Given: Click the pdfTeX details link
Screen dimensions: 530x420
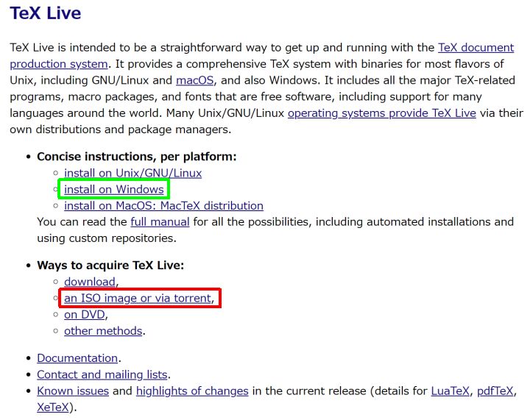Looking at the screenshot, I should (495, 391).
